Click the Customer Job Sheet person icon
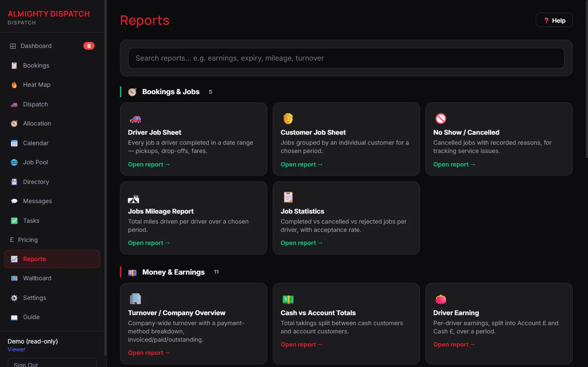 pos(288,119)
